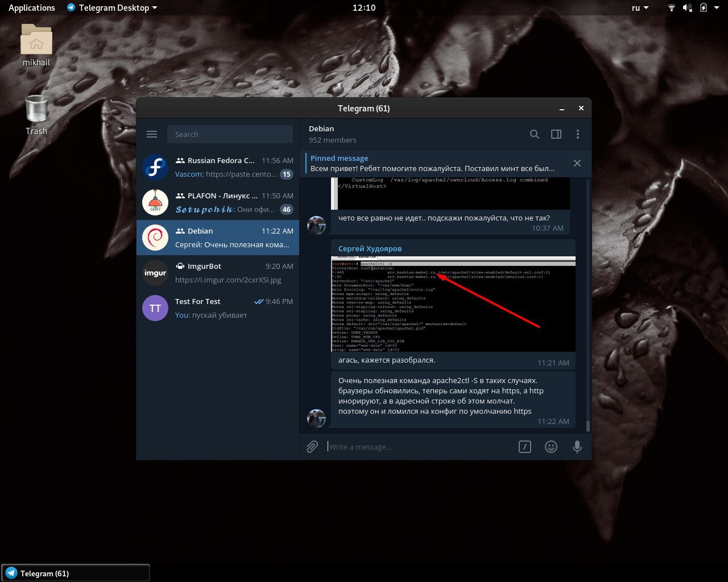Click message 'чето все равно не идет..'

pos(444,218)
